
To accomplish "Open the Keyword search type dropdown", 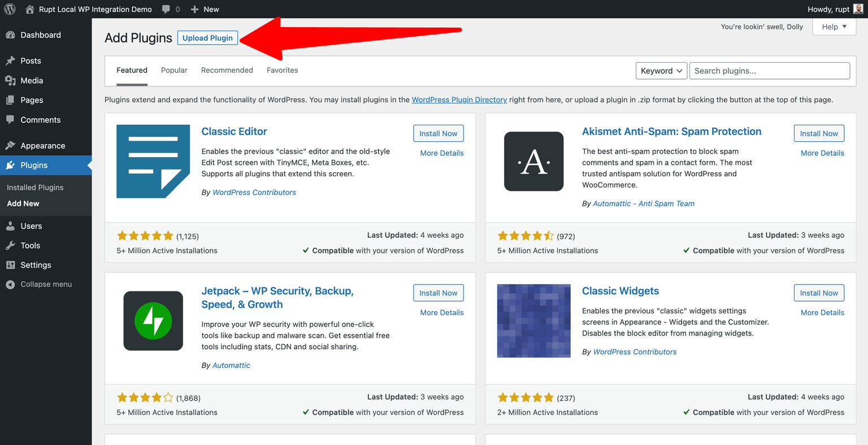I will tap(662, 71).
